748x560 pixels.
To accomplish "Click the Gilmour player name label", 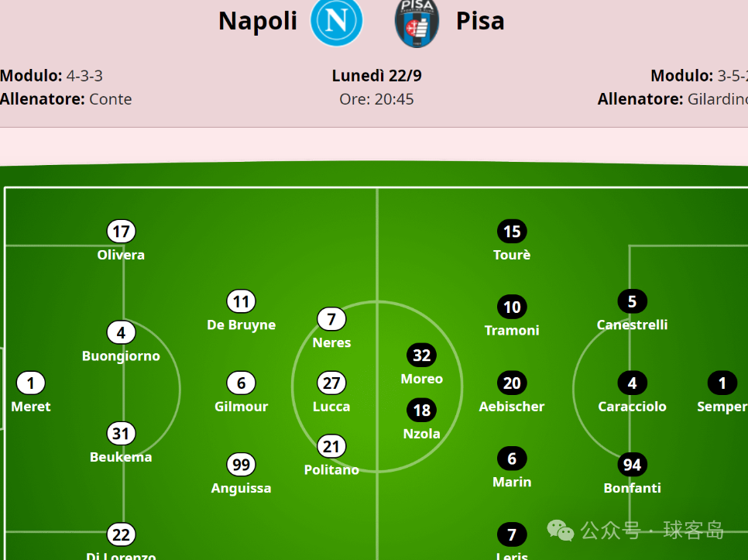I will [x=242, y=407].
